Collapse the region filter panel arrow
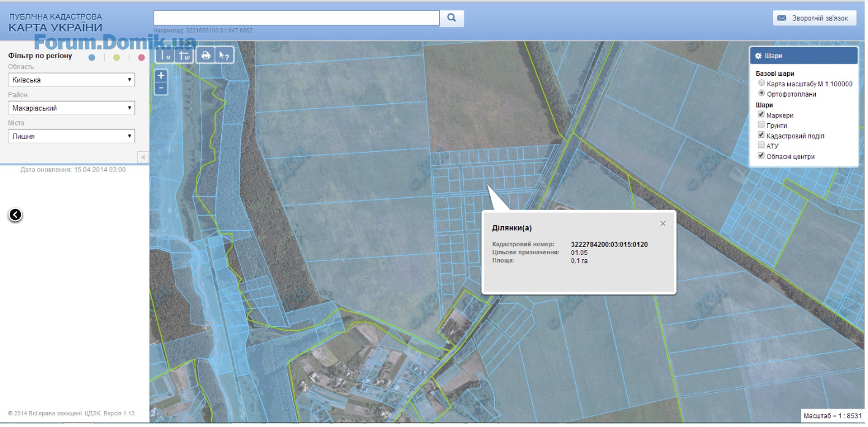This screenshot has height=427, width=868. coord(143,157)
